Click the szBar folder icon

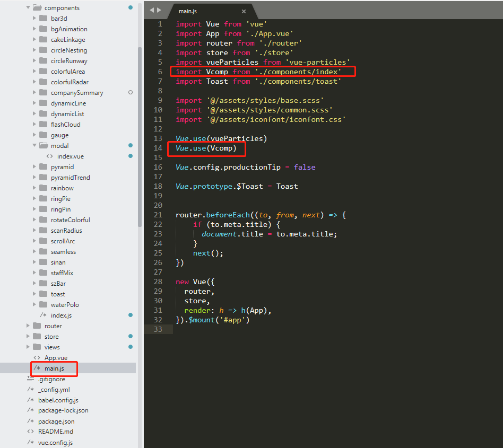tap(44, 283)
